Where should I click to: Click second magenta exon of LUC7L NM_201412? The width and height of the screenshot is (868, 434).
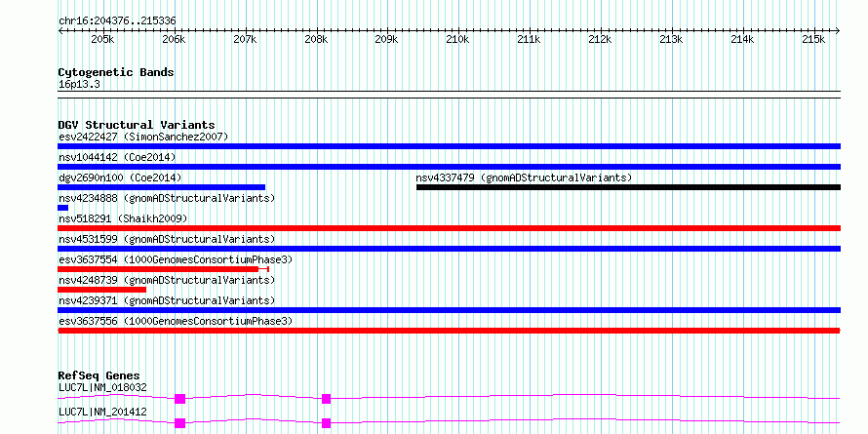pos(326,423)
